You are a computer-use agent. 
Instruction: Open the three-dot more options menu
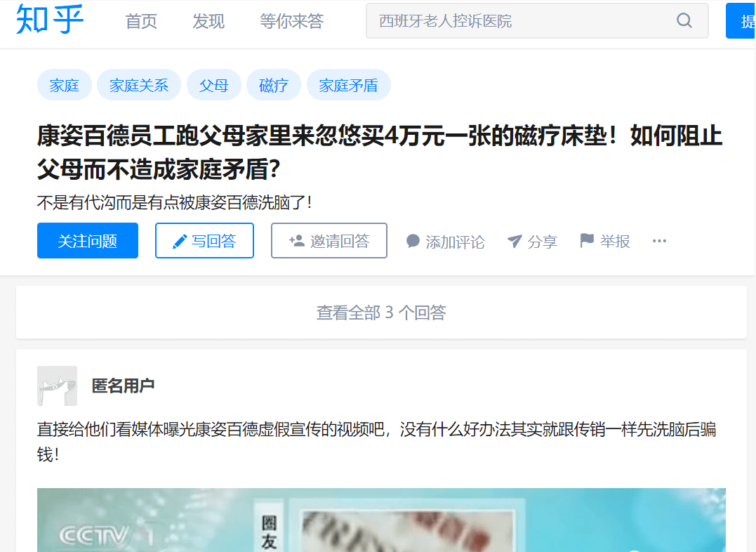[x=659, y=241]
